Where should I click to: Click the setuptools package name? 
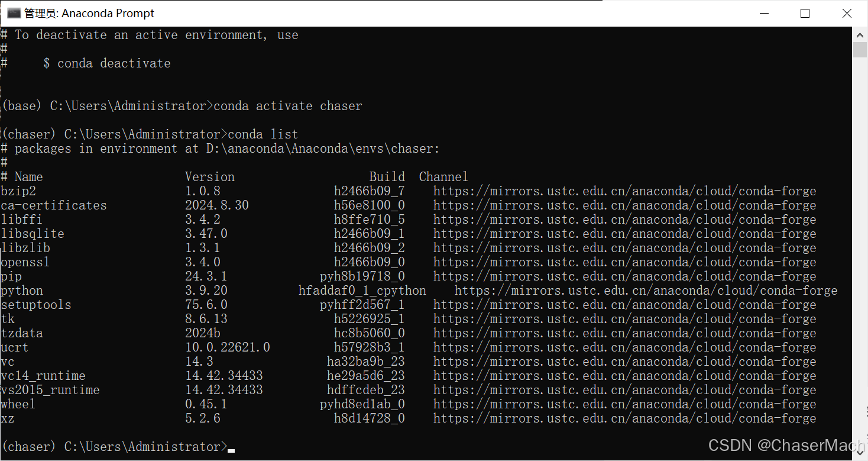(x=36, y=305)
